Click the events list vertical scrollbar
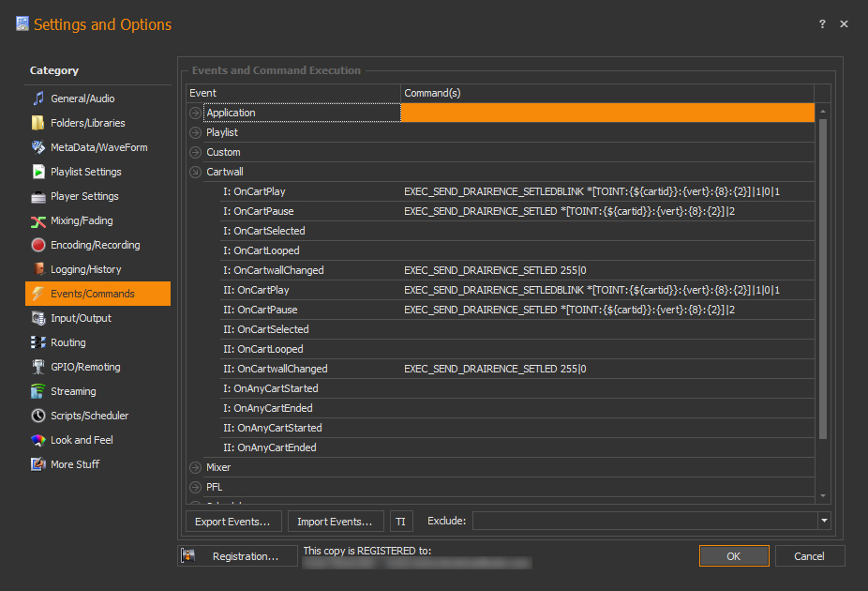The image size is (868, 591). click(823, 281)
